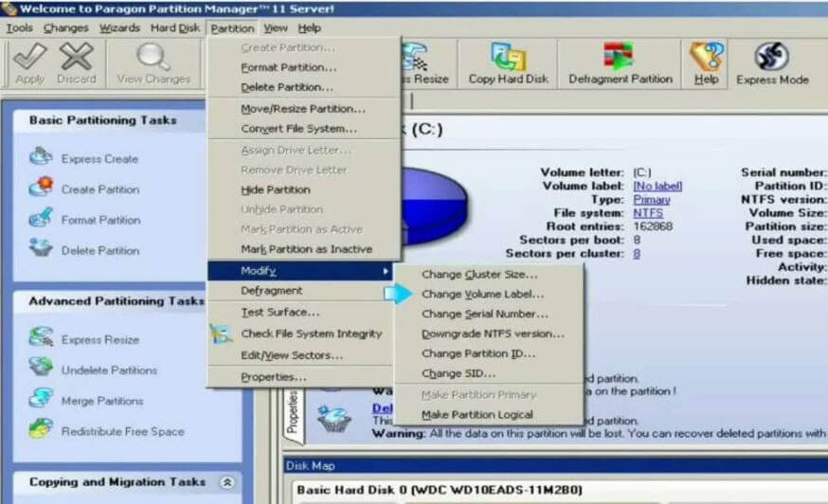Screen dimensions: 828x504
Task: Collapse Copying and Migration Tasks section
Action: tap(227, 482)
